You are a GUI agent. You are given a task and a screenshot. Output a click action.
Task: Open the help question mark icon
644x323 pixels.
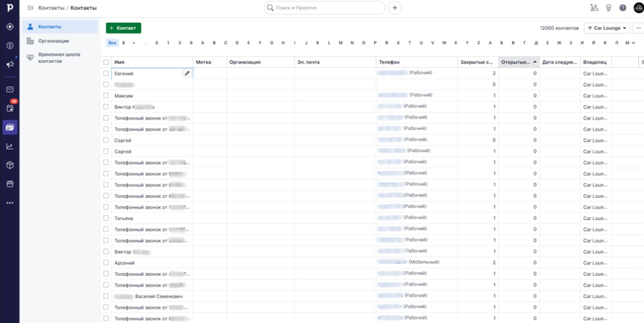point(623,8)
